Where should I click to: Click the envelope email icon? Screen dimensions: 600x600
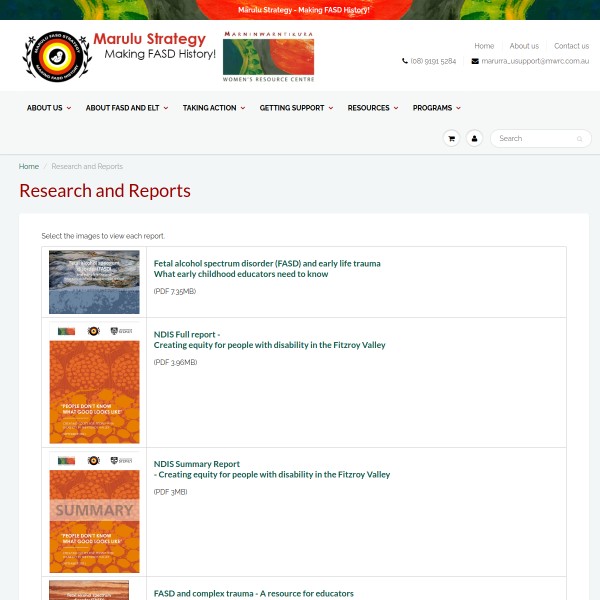click(475, 61)
